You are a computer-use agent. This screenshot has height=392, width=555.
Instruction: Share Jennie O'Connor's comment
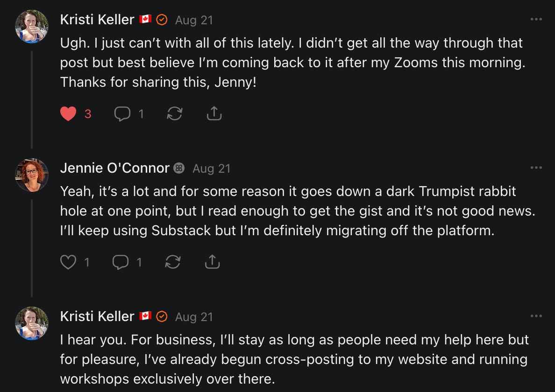(x=212, y=262)
